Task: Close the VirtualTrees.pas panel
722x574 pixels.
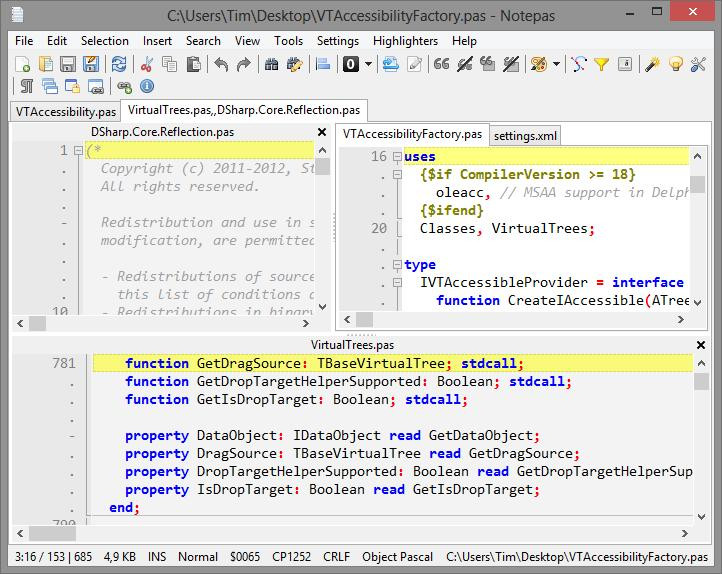Action: [701, 345]
